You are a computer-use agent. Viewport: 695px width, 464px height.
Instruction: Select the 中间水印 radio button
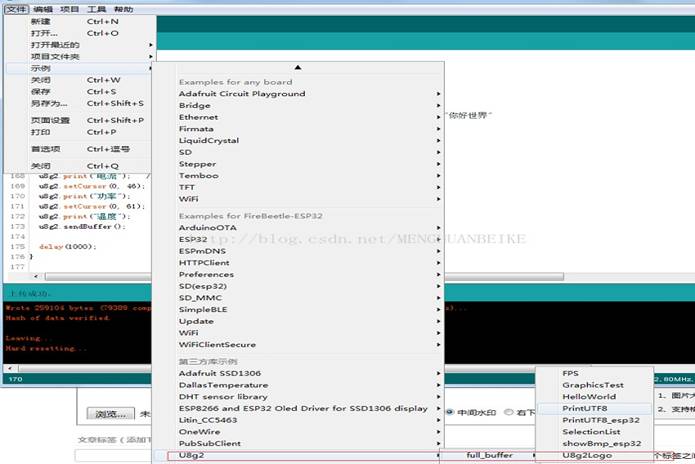(450, 412)
